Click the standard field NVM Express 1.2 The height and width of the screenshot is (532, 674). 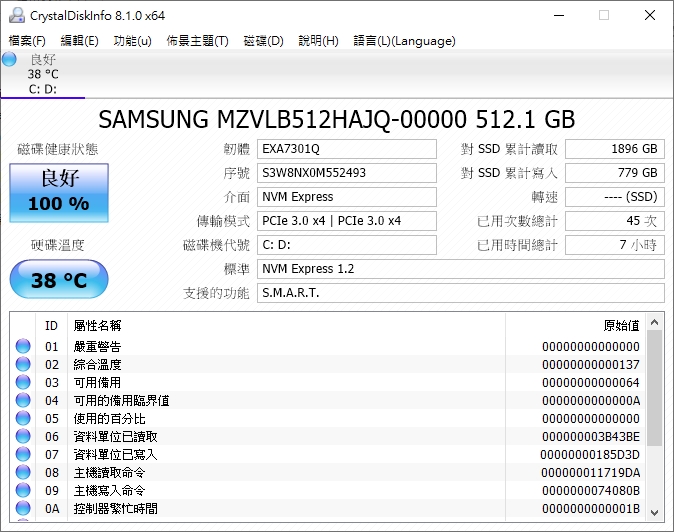[461, 269]
